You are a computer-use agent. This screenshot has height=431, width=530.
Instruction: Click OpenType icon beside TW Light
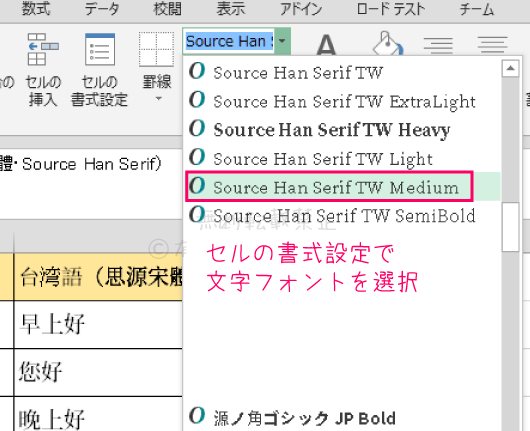pos(197,157)
